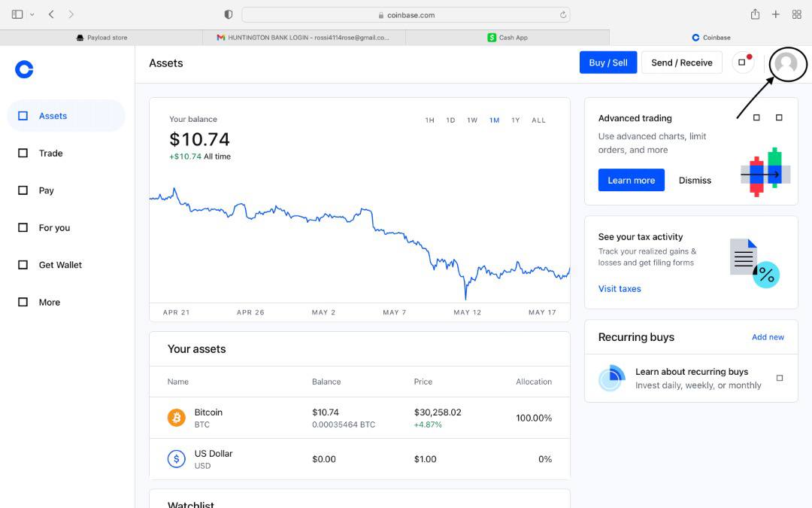Click the Safari share icon
The width and height of the screenshot is (812, 508).
coord(755,14)
